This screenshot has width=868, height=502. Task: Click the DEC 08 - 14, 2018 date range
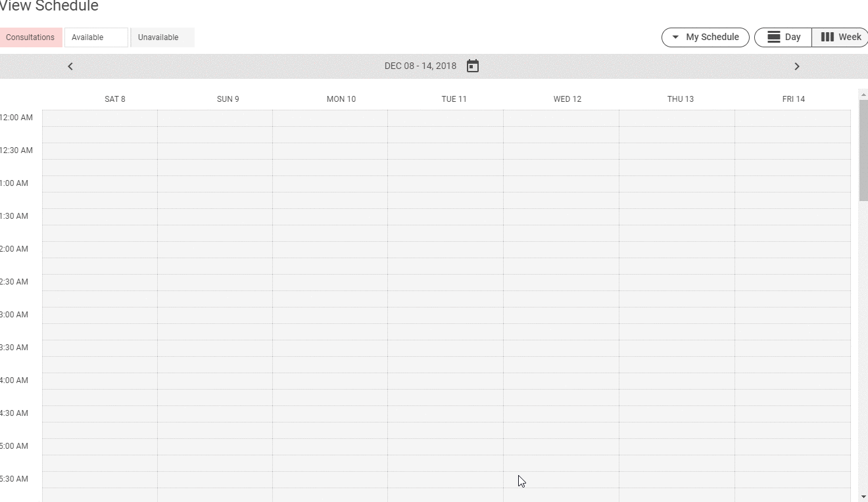coord(420,66)
